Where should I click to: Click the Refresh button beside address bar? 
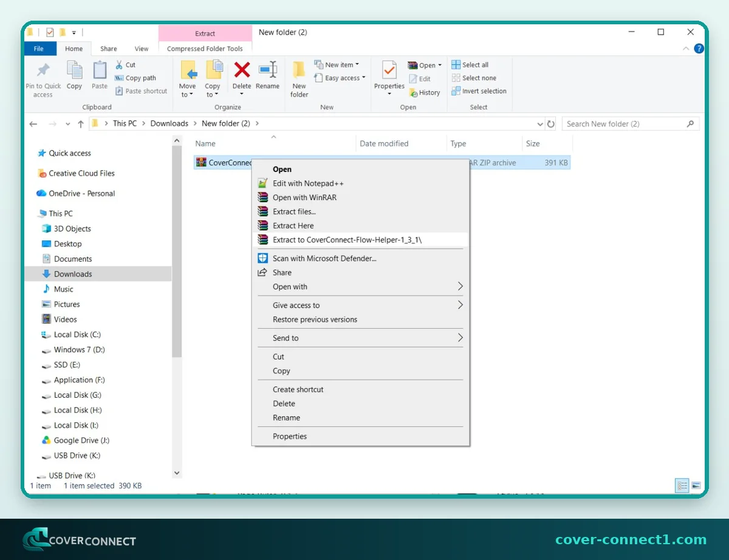[551, 124]
